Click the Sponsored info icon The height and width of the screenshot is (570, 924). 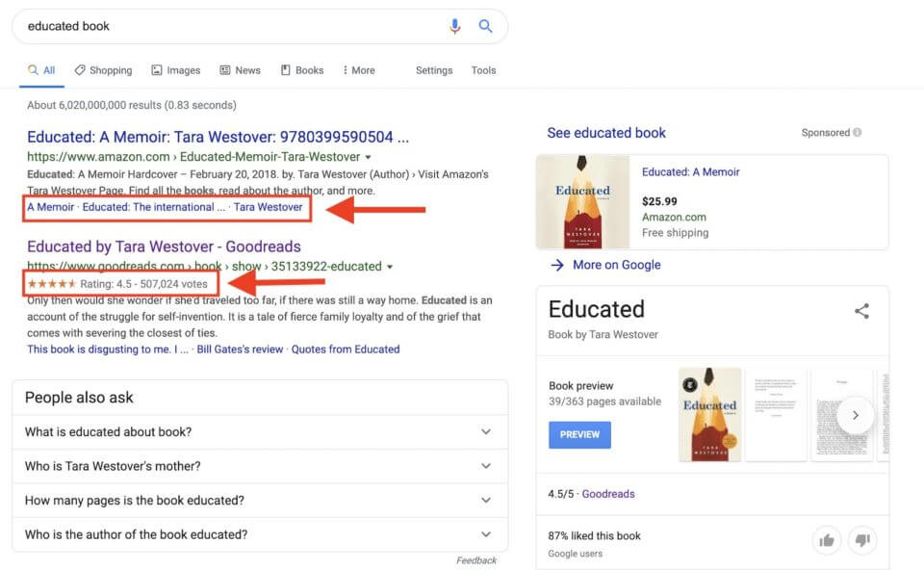(x=858, y=133)
